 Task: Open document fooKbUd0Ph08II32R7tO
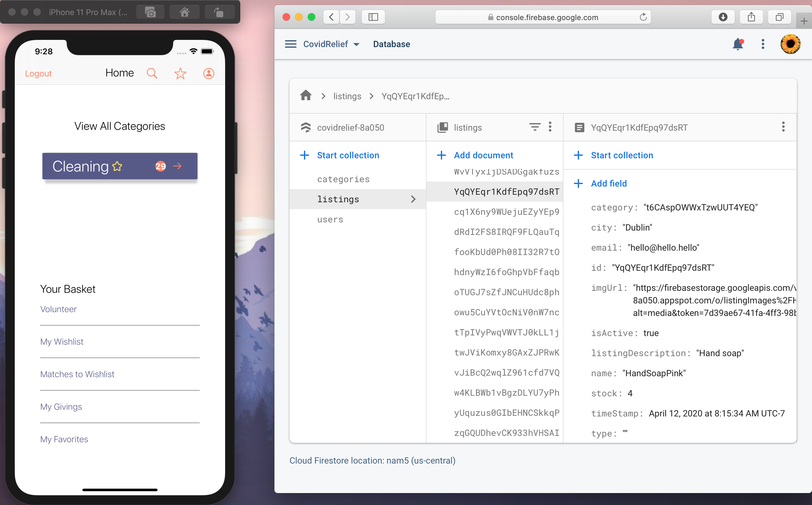tap(506, 252)
